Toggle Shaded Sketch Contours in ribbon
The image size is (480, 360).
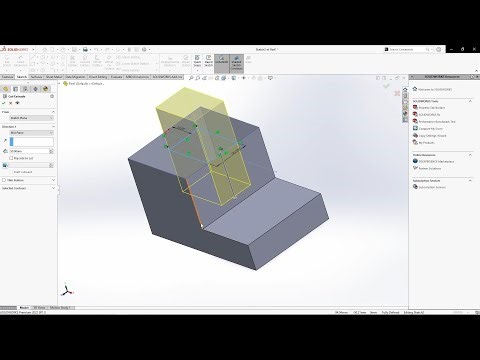click(x=236, y=62)
